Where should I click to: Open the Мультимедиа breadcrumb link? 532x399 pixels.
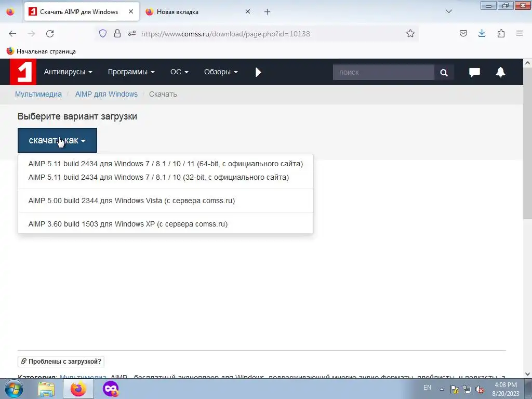[x=38, y=94]
